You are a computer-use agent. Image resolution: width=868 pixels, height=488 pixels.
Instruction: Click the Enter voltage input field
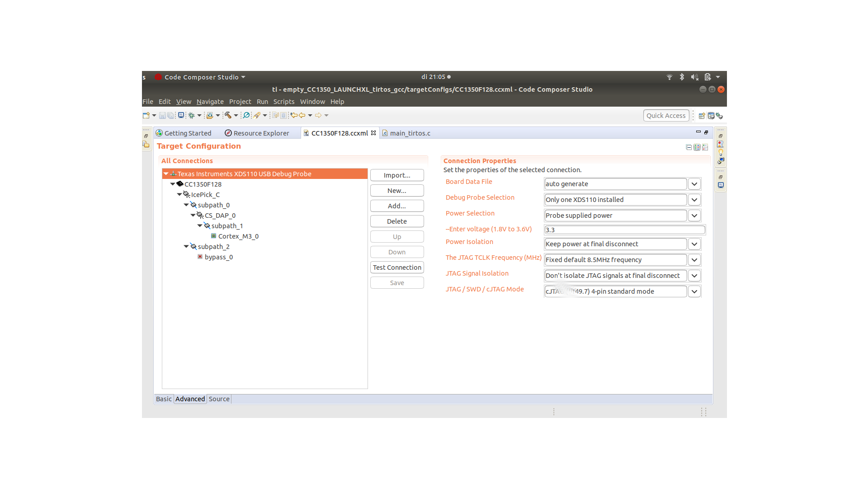click(x=624, y=230)
